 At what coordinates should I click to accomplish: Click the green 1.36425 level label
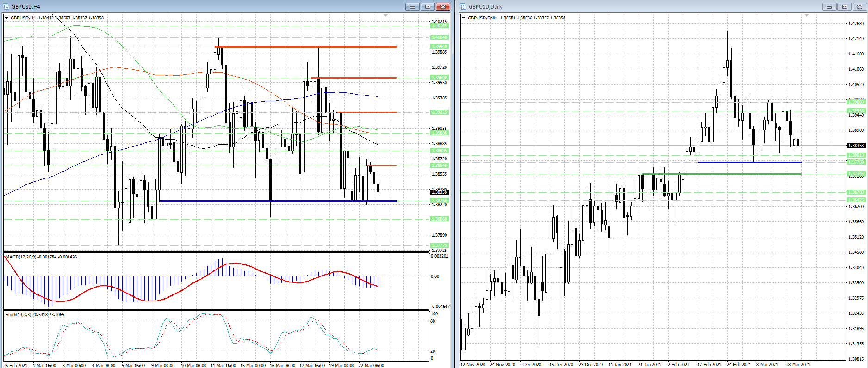[x=856, y=200]
